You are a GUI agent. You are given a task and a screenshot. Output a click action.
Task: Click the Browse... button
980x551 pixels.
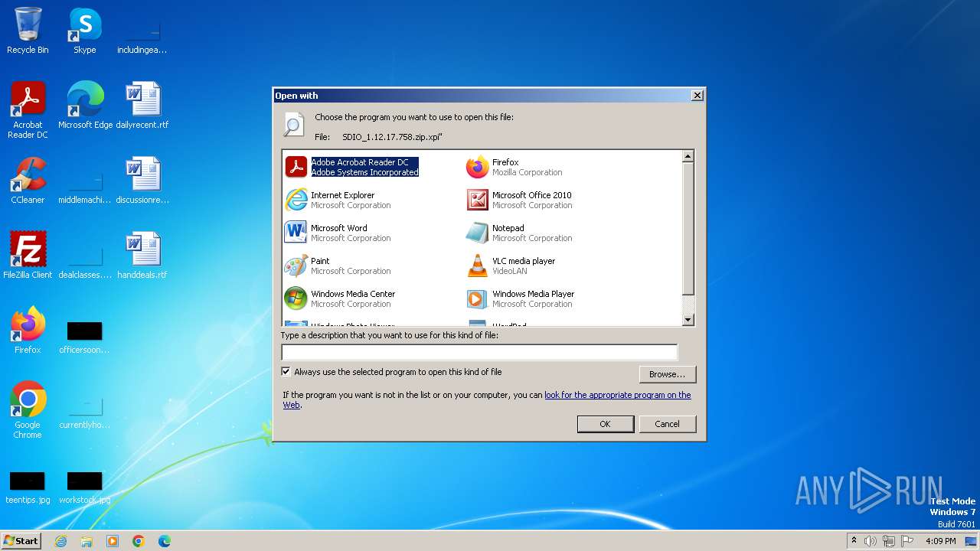pos(667,374)
